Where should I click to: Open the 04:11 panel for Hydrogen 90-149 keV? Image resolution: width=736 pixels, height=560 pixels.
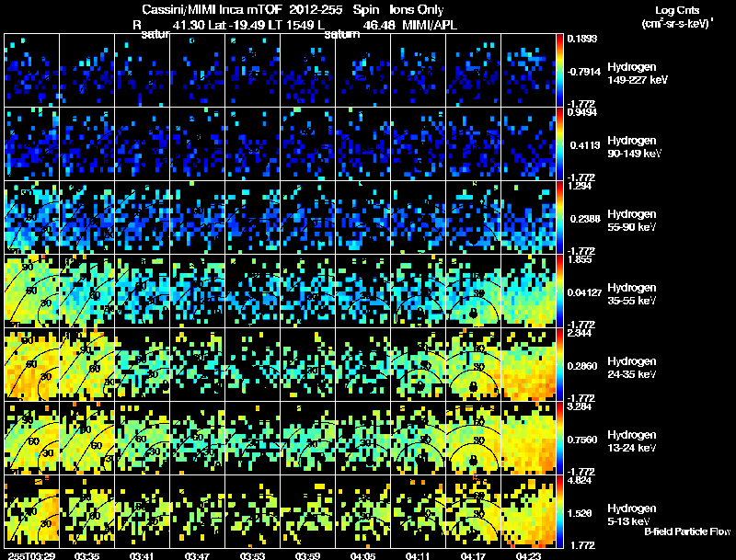pyautogui.click(x=418, y=143)
